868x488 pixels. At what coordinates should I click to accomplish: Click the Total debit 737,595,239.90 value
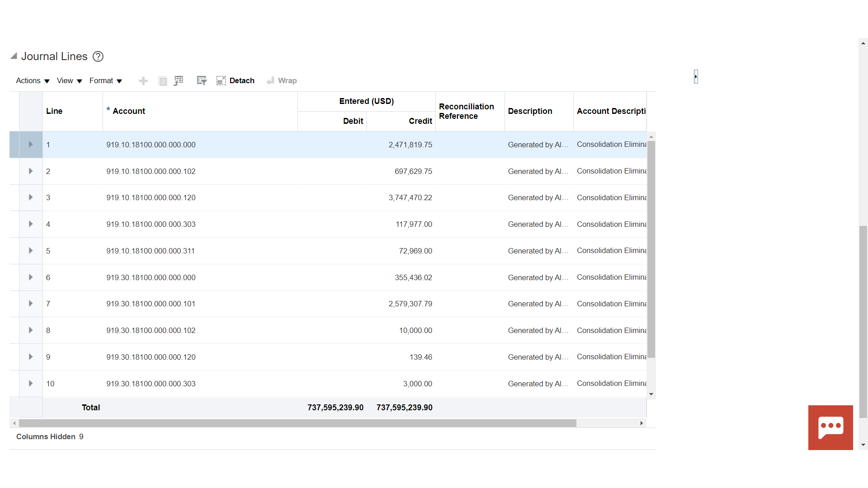point(335,408)
